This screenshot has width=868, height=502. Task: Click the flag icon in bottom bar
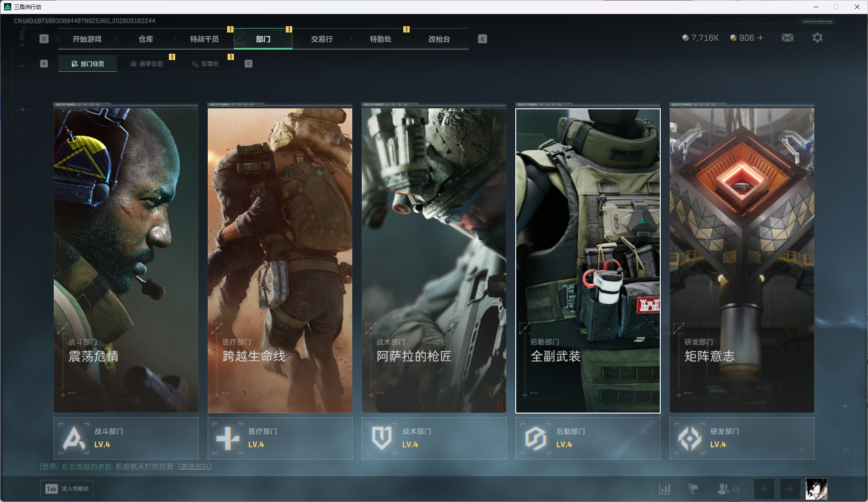click(x=693, y=489)
